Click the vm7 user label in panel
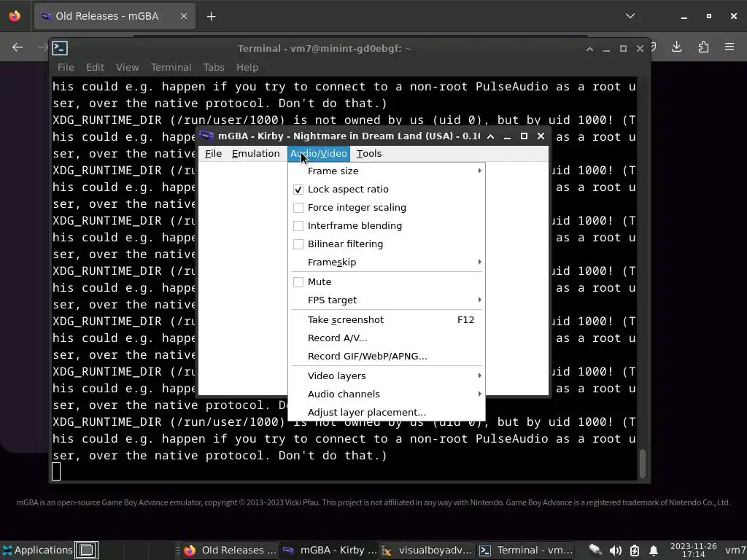 click(735, 551)
